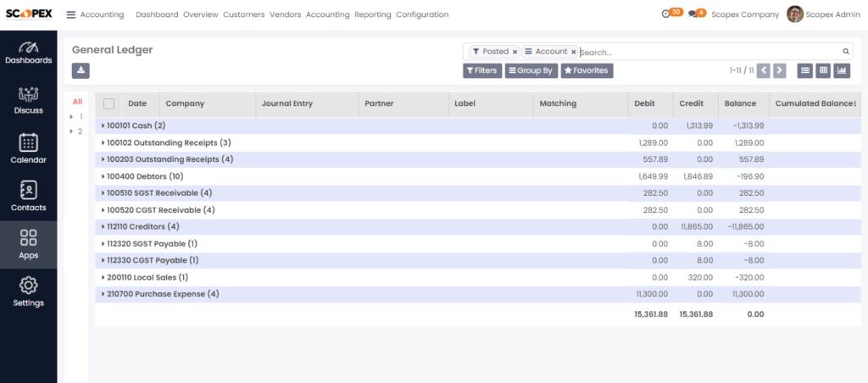Screen dimensions: 868x383
Task: Click the search magnifier icon
Action: pyautogui.click(x=846, y=52)
